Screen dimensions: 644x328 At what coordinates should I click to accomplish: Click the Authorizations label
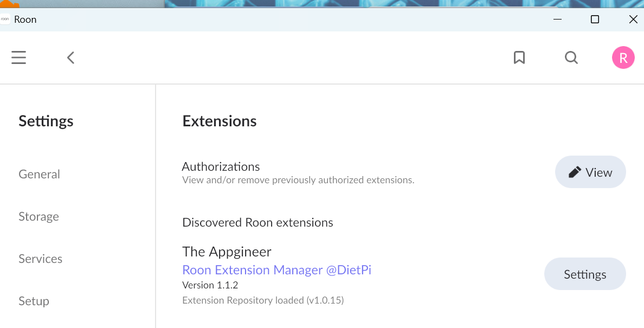coord(221,166)
